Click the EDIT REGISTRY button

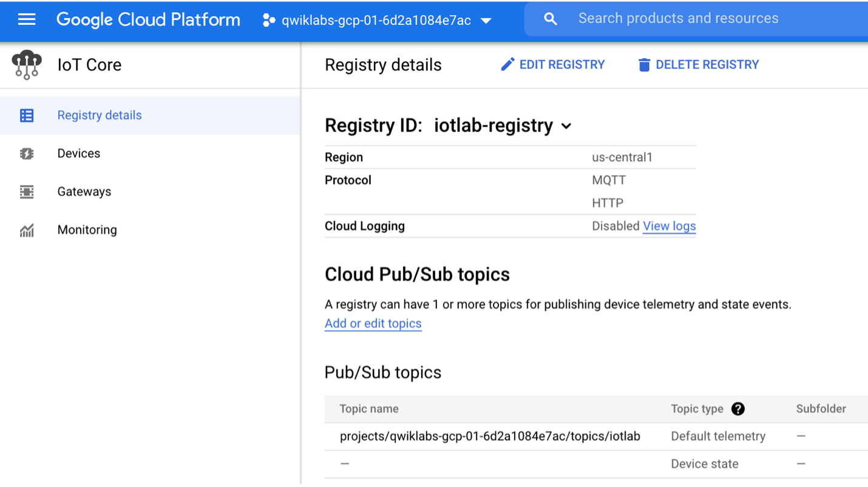click(x=553, y=64)
